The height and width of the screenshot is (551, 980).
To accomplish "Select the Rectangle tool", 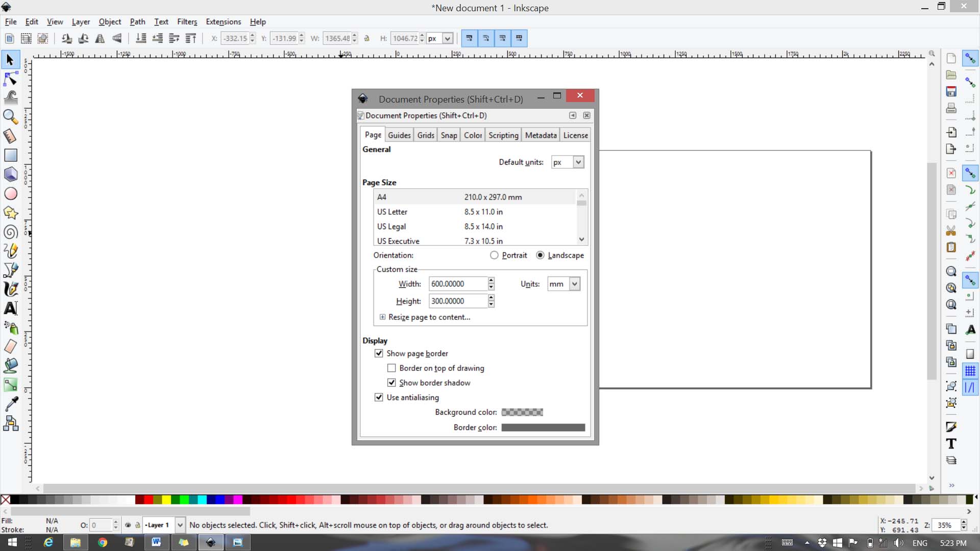I will click(10, 155).
